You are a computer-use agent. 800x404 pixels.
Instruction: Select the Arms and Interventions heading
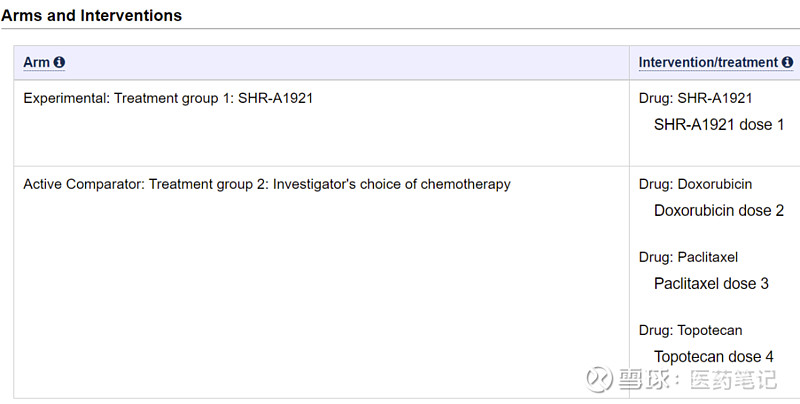click(x=91, y=16)
